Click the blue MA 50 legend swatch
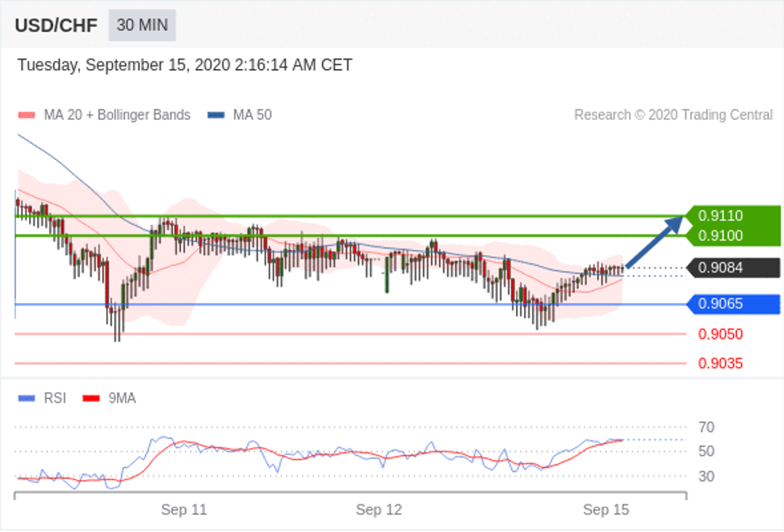 [216, 115]
